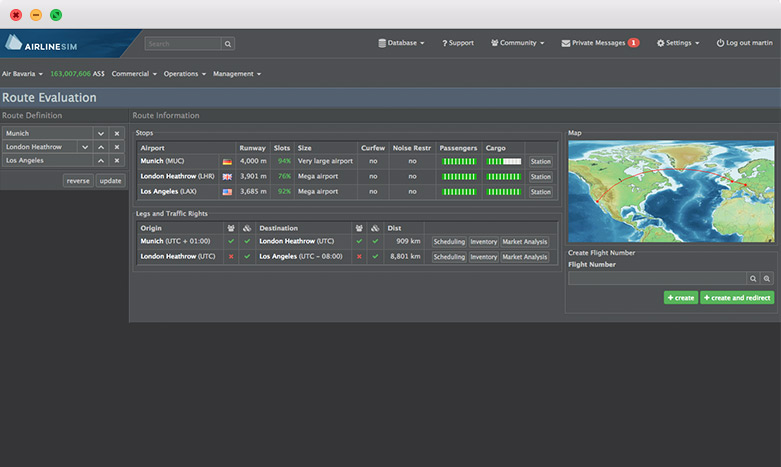Click Munich origin passenger rights checkmark
Image resolution: width=781 pixels, height=467 pixels.
231,241
